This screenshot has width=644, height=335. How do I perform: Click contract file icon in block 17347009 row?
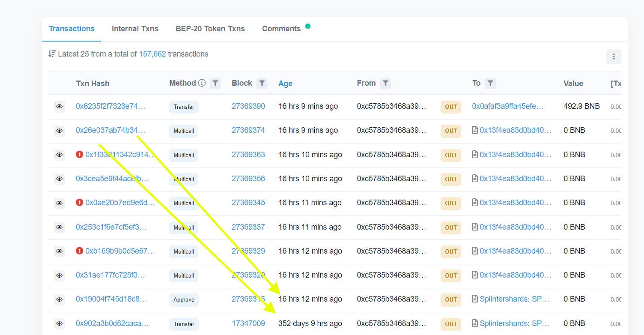click(475, 323)
